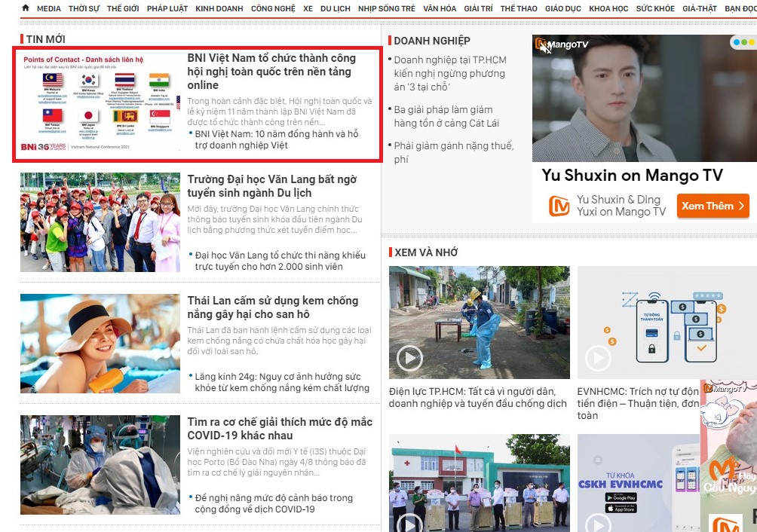Open the SỨC KHỎE section

pos(655,8)
